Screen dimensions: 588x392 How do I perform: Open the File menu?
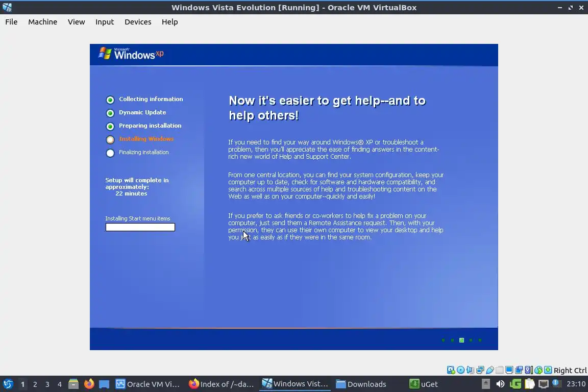(x=11, y=22)
